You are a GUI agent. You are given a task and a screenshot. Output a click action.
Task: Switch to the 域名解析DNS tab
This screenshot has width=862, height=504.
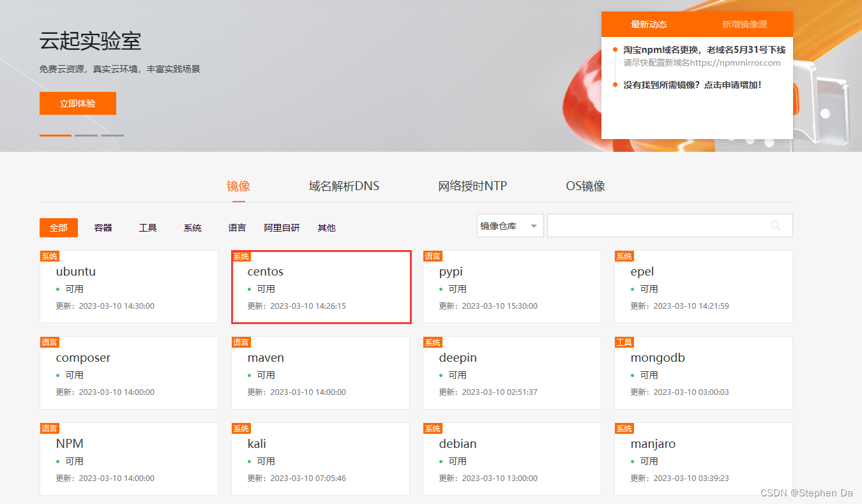(x=344, y=186)
